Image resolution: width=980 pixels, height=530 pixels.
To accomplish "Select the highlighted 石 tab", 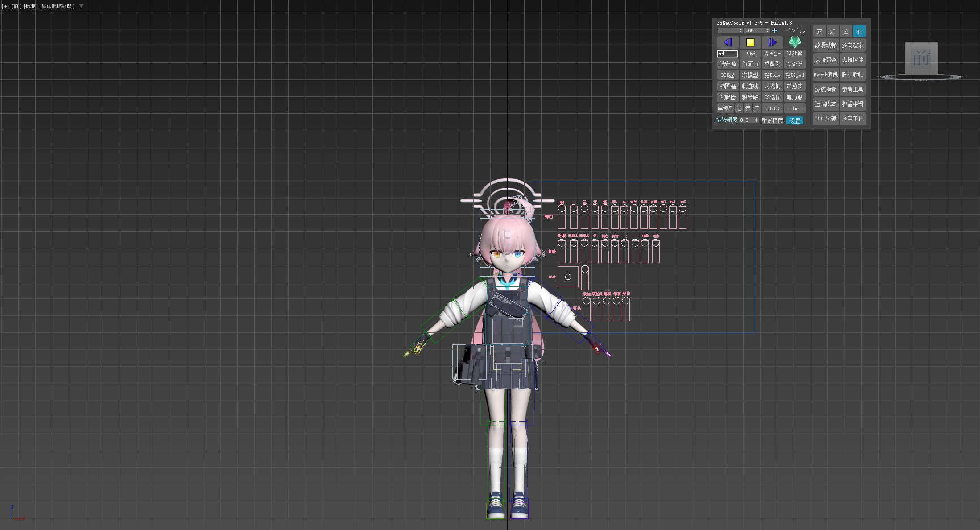I will pos(859,31).
